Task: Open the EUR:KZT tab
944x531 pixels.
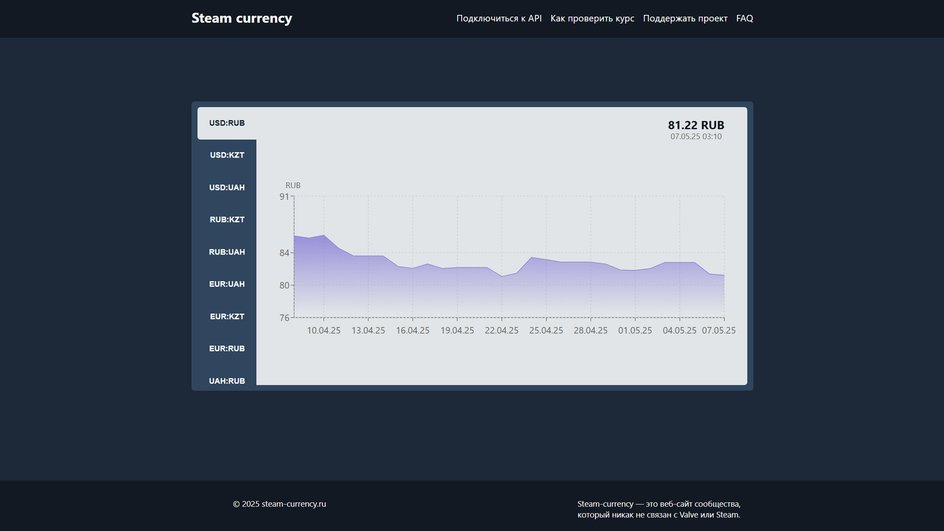Action: (x=227, y=316)
